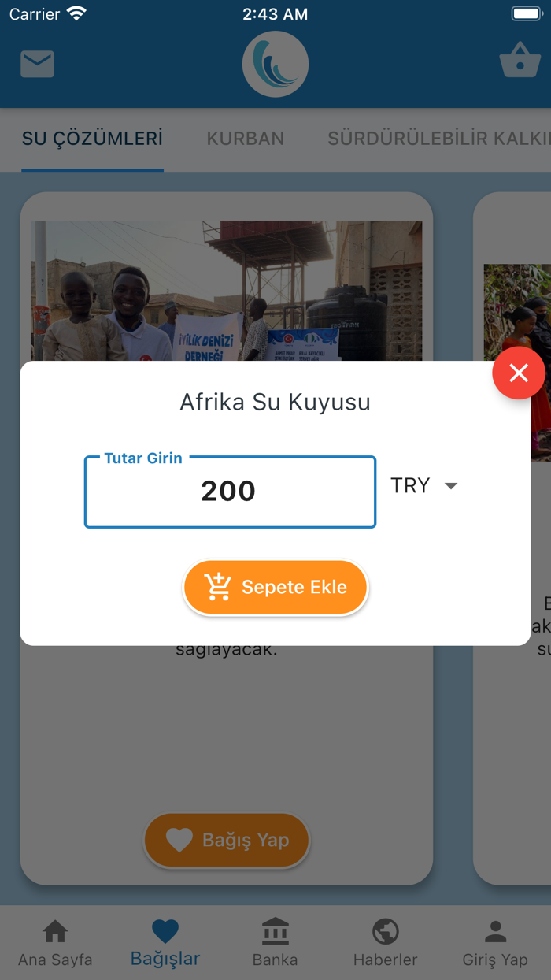
Task: Tap the home icon for Ana Sayfa
Action: click(x=55, y=932)
